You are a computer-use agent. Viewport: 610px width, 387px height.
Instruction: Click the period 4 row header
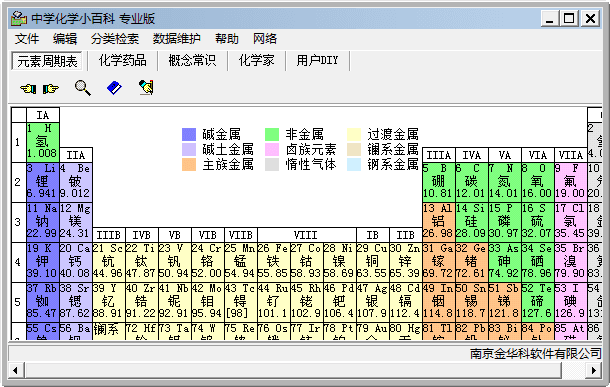click(x=18, y=262)
